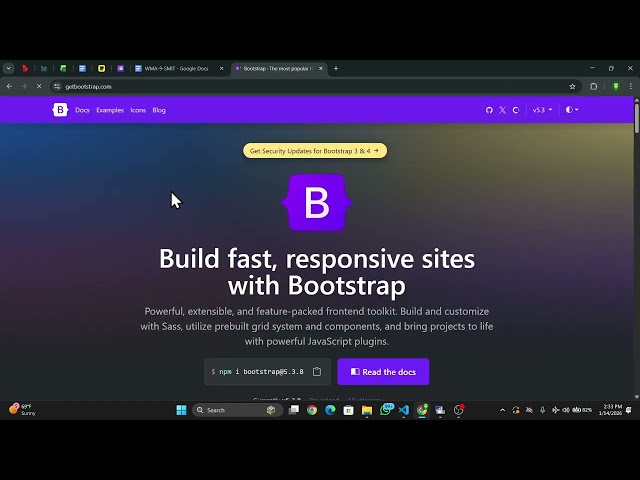This screenshot has height=480, width=640.
Task: Open the Blog navbar link
Action: coord(159,110)
